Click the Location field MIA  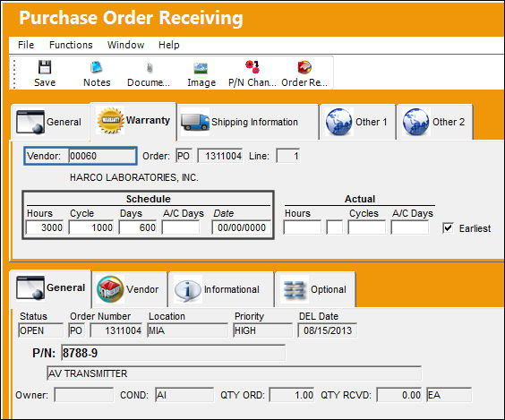187,330
